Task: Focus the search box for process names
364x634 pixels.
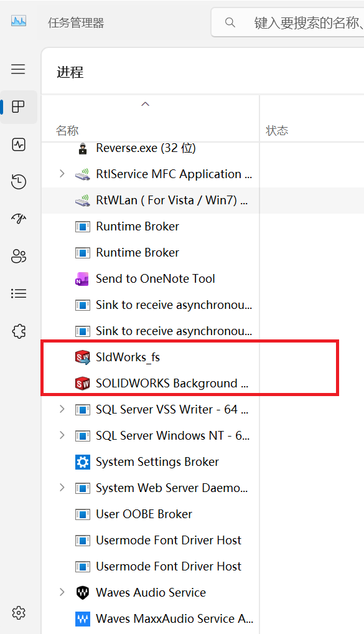Action: click(288, 22)
